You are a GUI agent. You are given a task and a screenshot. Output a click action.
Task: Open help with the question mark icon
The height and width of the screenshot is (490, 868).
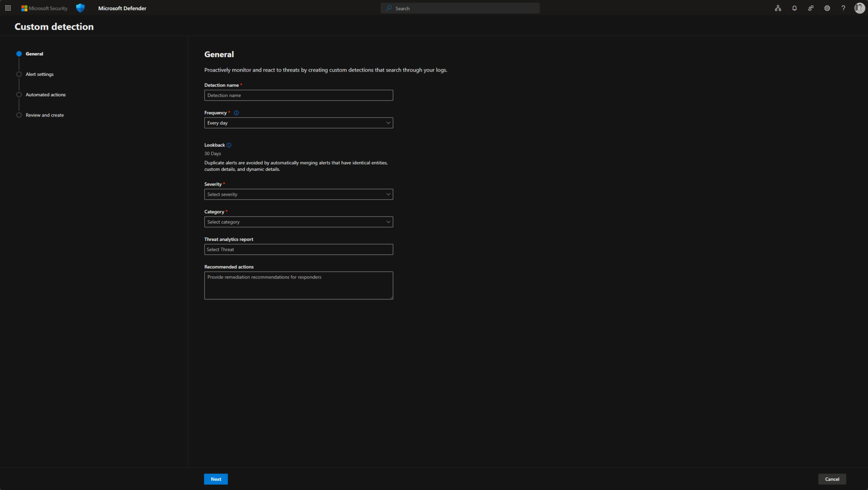843,8
